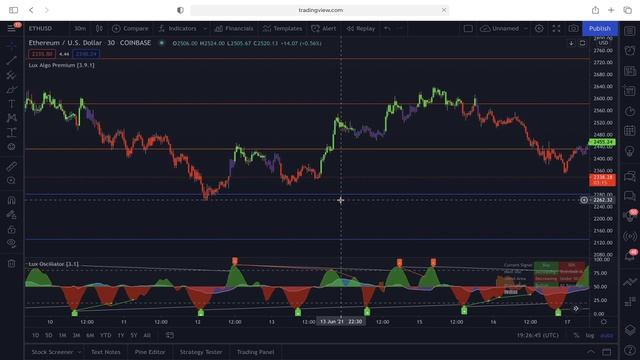Collapse the bottom panel chevron
Viewport: 640px width, 360px height.
591,352
